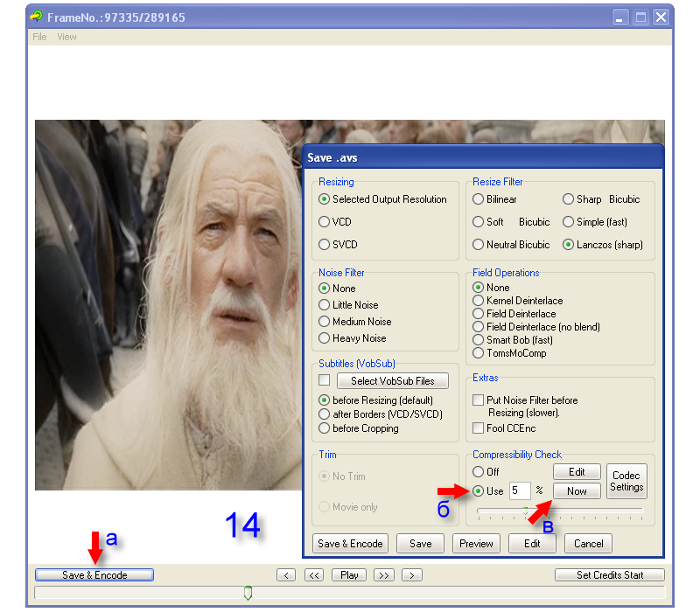The image size is (700, 612).
Task: Enable Put Noise Filter before Resizing
Action: [478, 400]
